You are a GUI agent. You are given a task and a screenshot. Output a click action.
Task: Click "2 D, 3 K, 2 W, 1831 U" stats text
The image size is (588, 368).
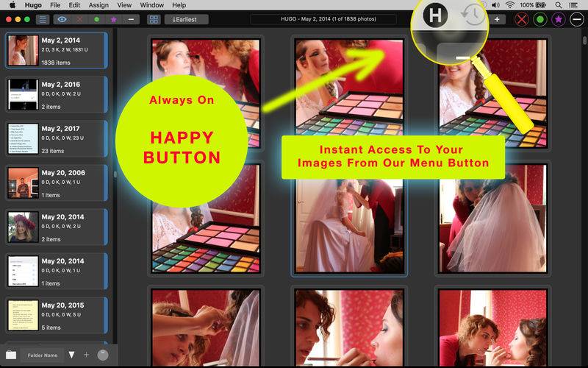(x=65, y=49)
